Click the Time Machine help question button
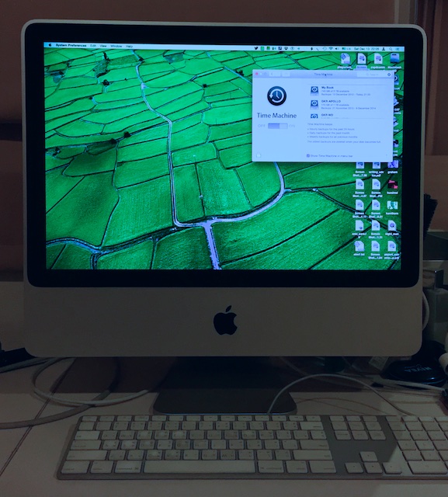This screenshot has height=497, width=448. tap(387, 155)
